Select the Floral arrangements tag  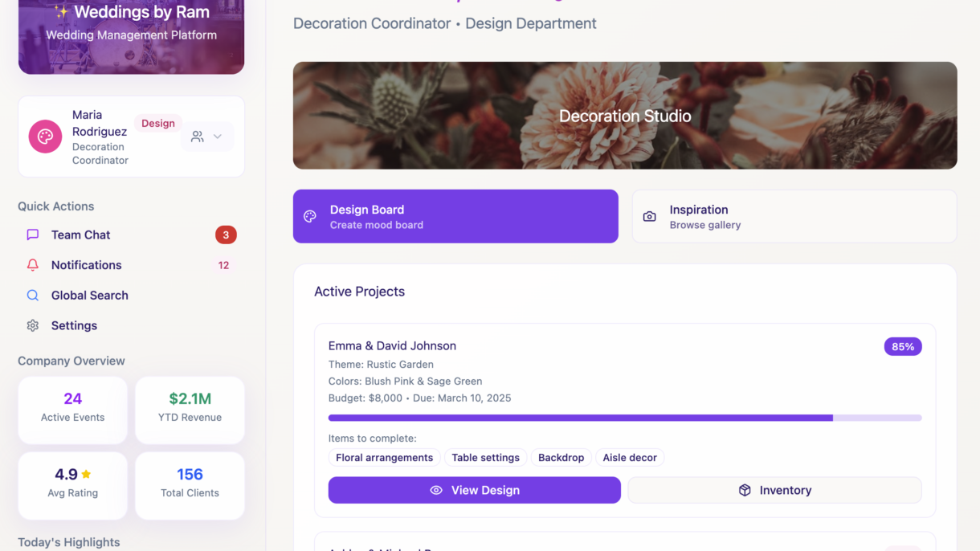[x=384, y=458]
